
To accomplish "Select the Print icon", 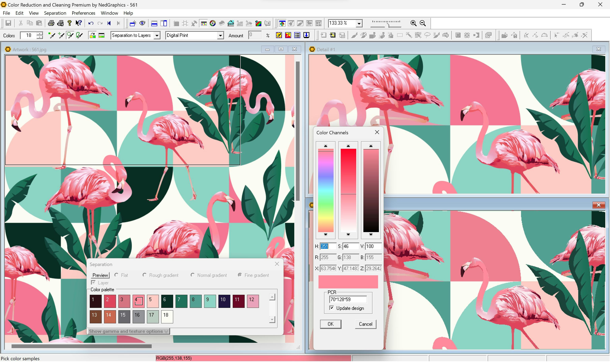I will pos(51,23).
